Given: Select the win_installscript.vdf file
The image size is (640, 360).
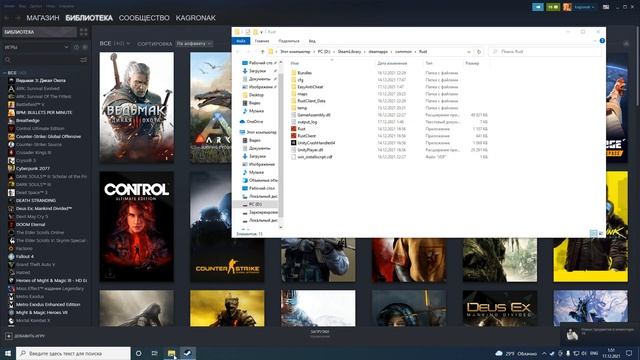Looking at the screenshot, I should point(315,157).
